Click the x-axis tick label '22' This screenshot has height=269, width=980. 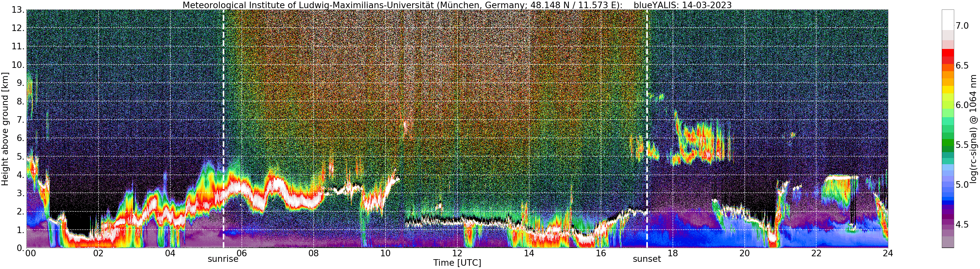816,254
